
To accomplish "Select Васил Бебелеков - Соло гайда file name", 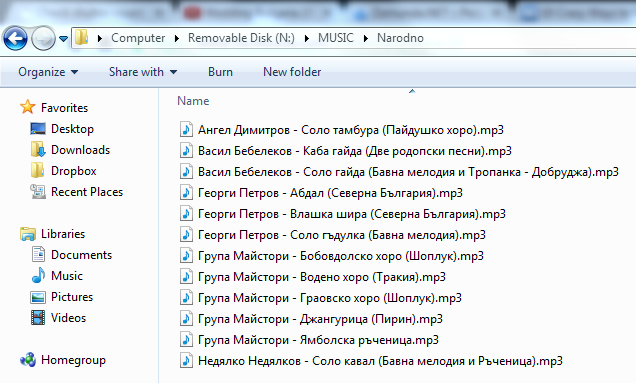I will [x=408, y=172].
